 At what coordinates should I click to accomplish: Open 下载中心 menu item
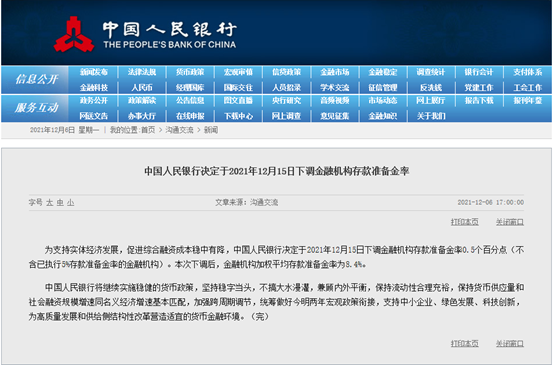point(238,116)
